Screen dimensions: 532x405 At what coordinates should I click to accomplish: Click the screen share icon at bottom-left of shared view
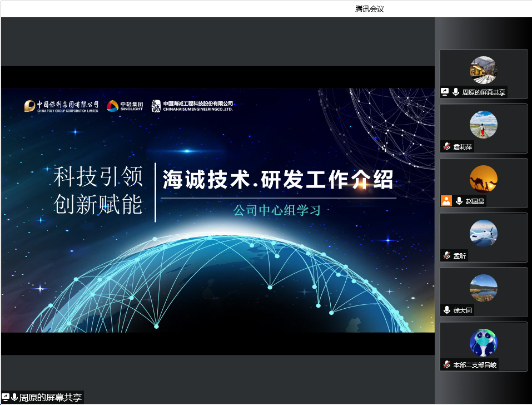click(x=6, y=398)
